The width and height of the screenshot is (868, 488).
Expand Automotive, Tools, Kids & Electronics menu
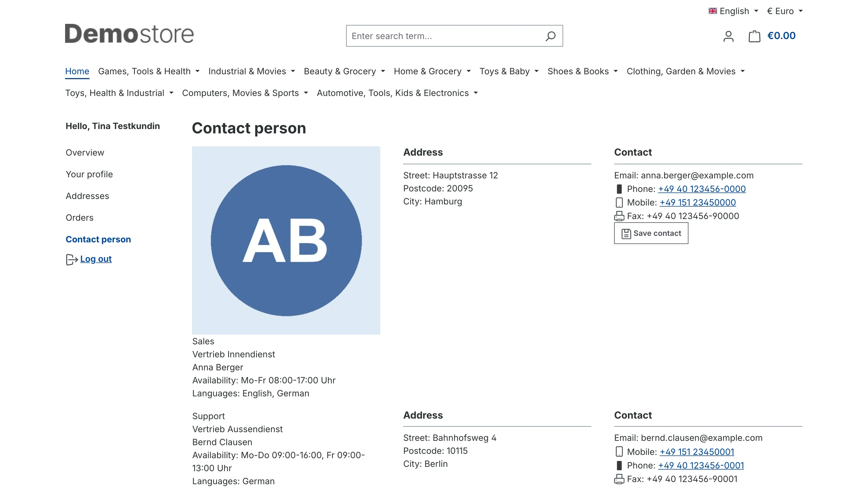397,93
